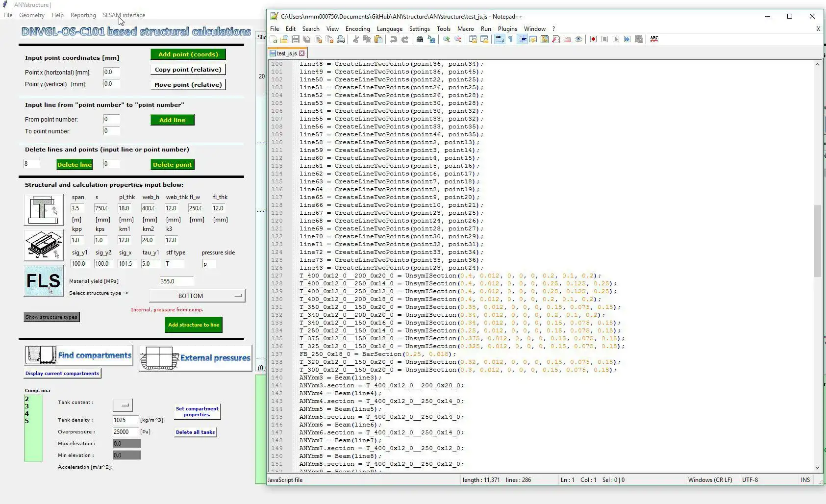Image resolution: width=826 pixels, height=504 pixels.
Task: Click the Cut scissors icon
Action: point(355,39)
